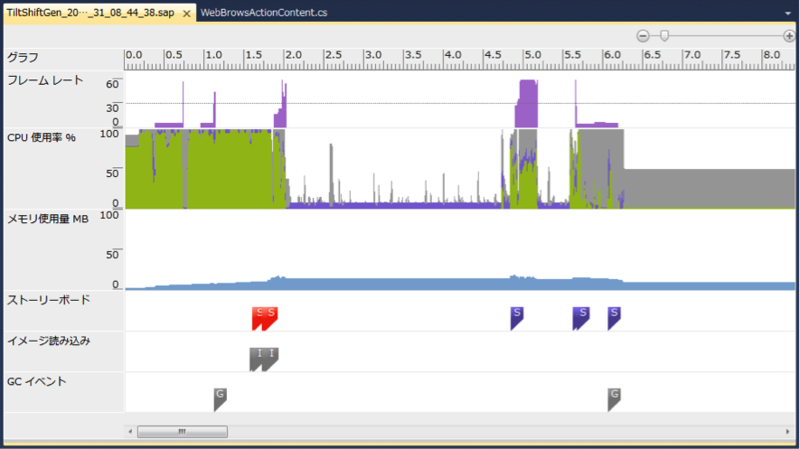Screen dimensions: 800x449
Task: Select the second red storyboard marker
Action: pyautogui.click(x=271, y=318)
